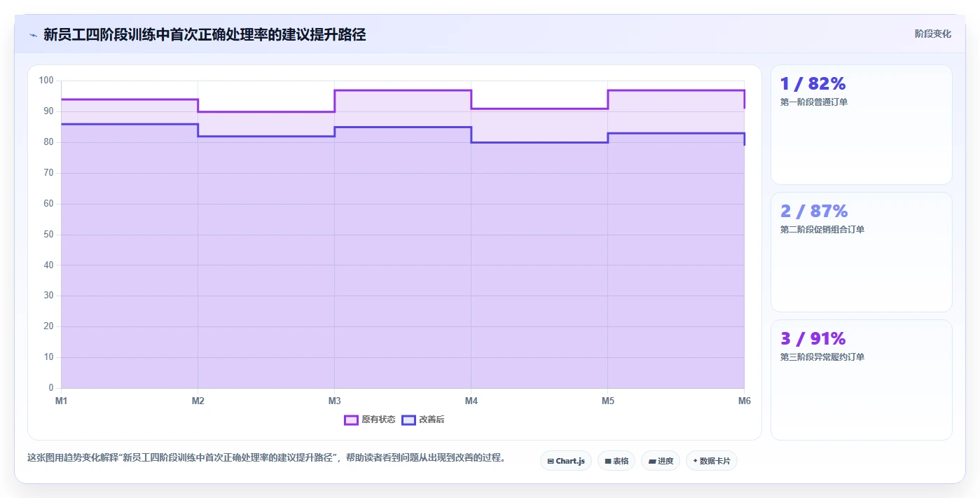
Task: Select the 1 / 82% stage card
Action: tap(862, 125)
